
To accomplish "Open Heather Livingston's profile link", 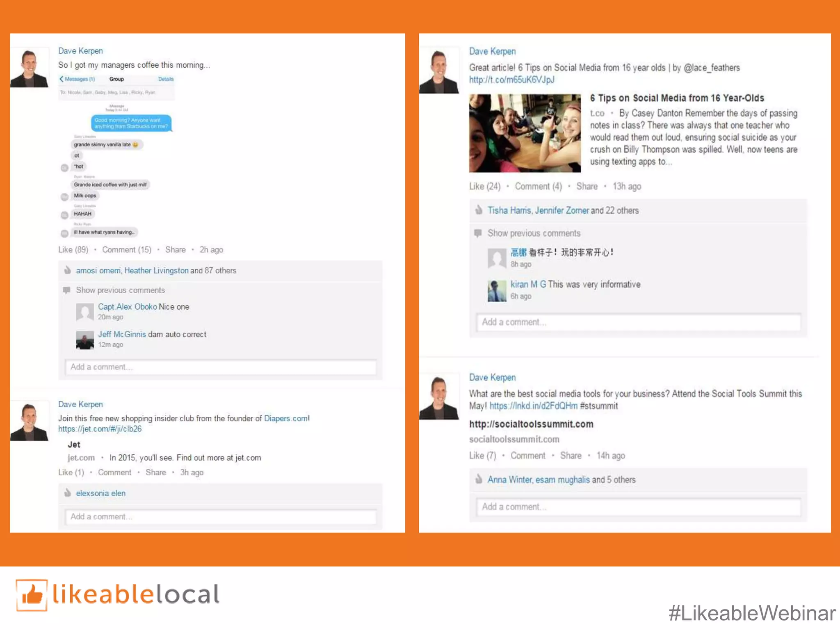I will coord(156,270).
